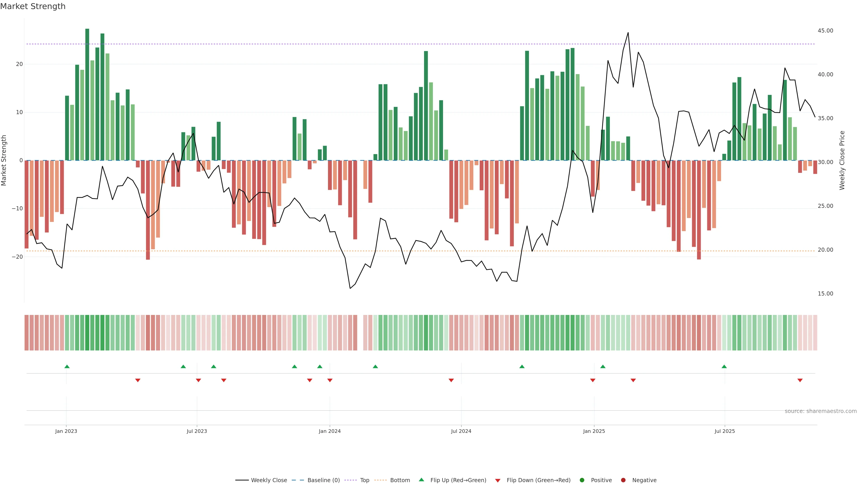The height and width of the screenshot is (488, 868).
Task: Click the Jan 2024 x-axis label
Action: [x=330, y=431]
